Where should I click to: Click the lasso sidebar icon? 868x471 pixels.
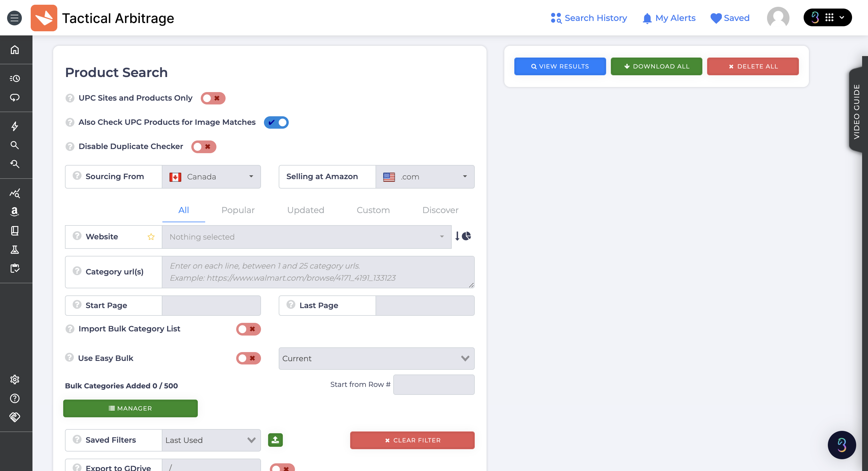point(15,98)
